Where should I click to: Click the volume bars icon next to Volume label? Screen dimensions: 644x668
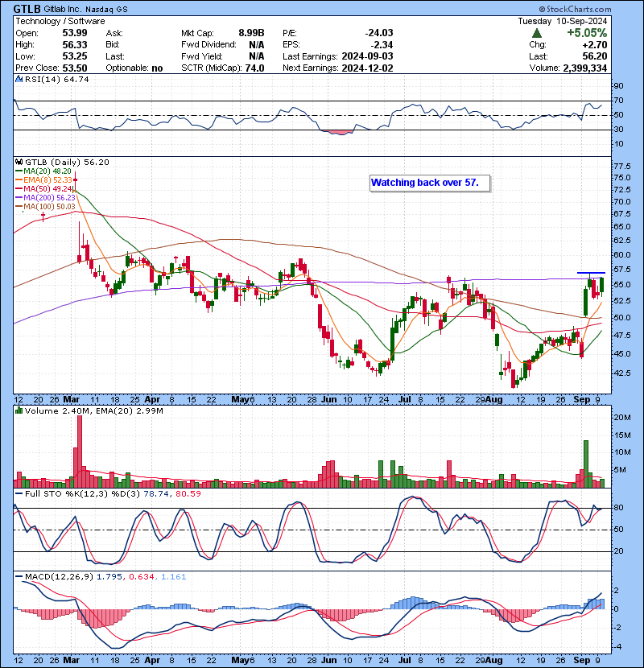[x=18, y=410]
